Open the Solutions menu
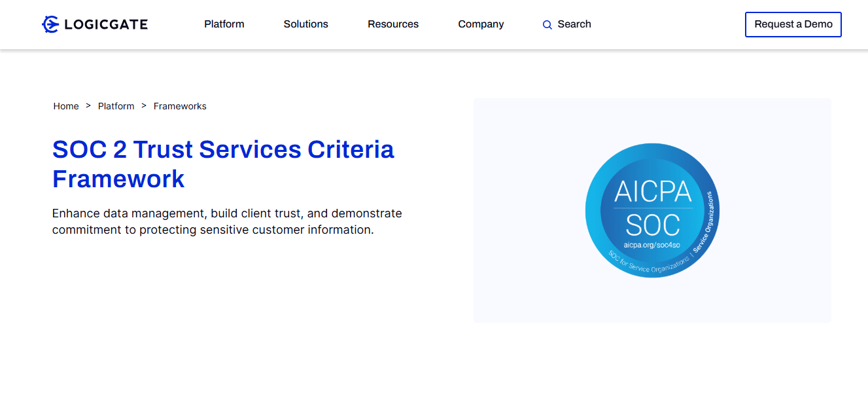 (x=306, y=24)
